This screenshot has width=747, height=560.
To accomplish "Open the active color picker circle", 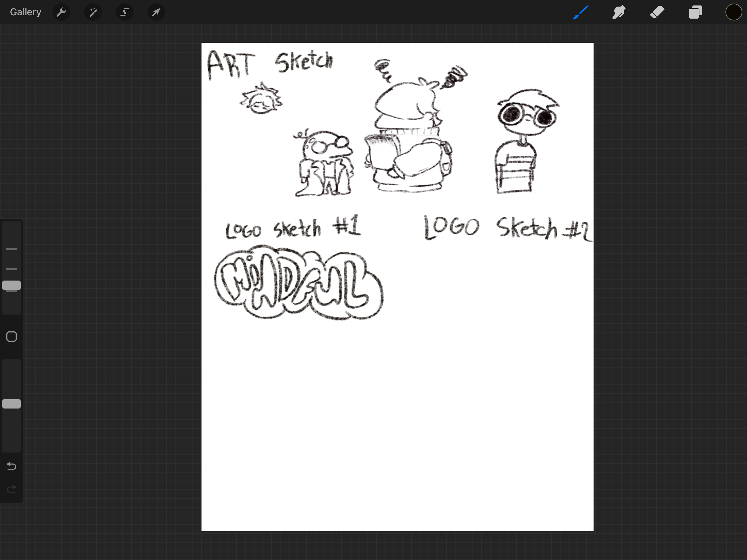I will click(733, 13).
